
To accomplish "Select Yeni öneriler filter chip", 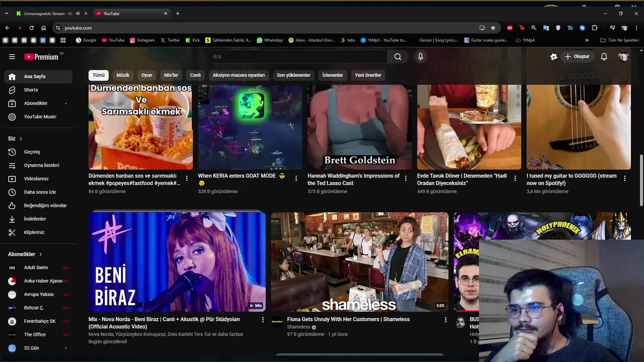I will coord(368,75).
